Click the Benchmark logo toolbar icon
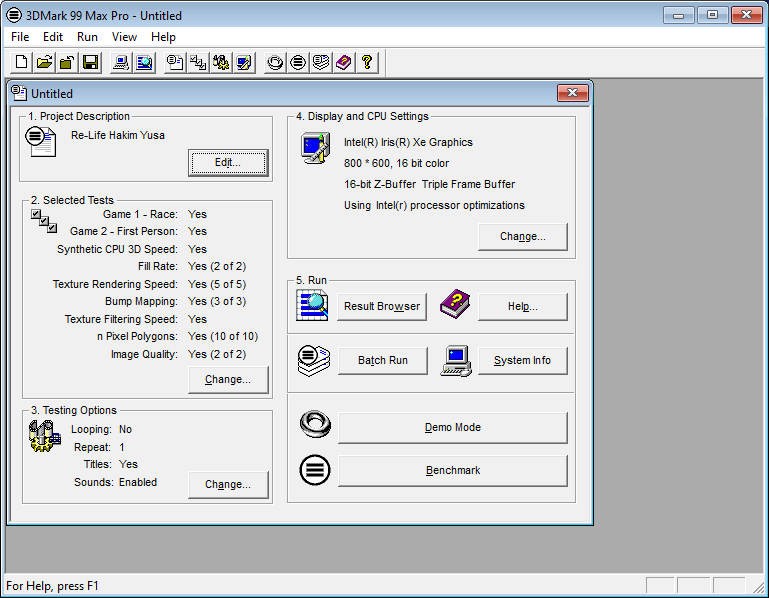This screenshot has height=598, width=769. point(298,62)
